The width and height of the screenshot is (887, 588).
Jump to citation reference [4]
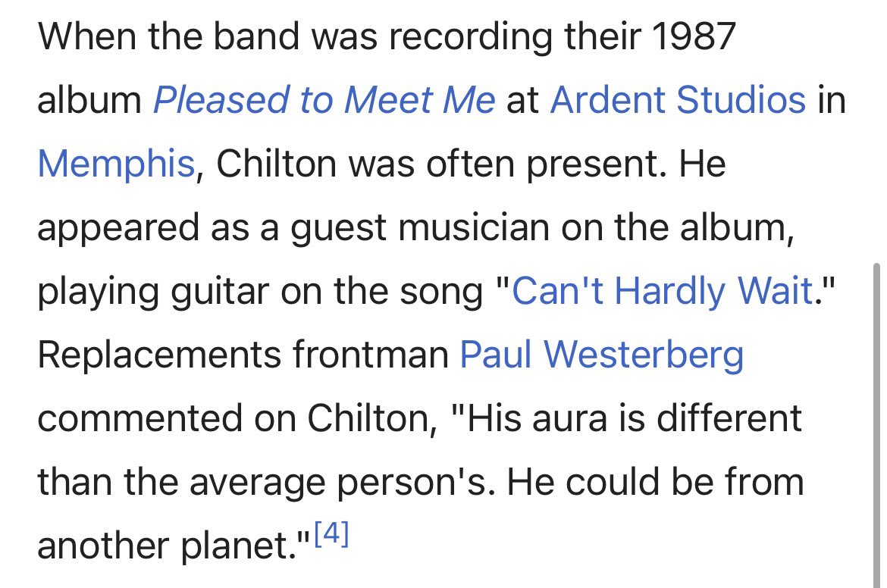coord(331,533)
